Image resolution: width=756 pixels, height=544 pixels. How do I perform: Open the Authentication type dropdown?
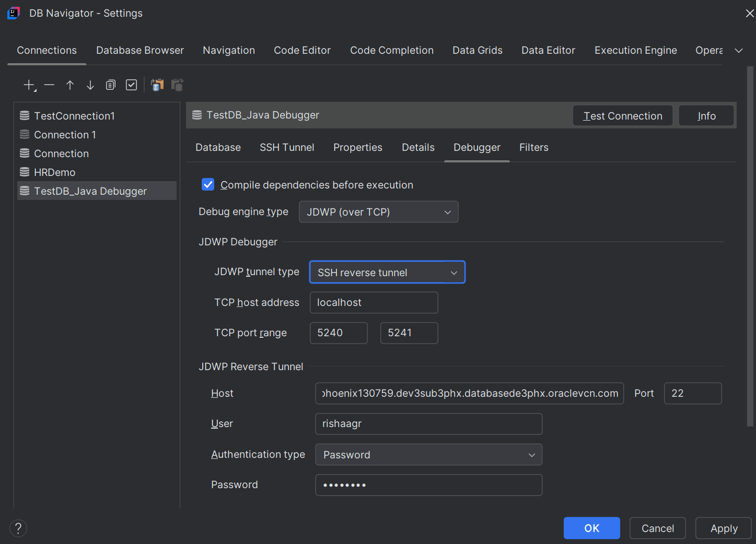(429, 455)
